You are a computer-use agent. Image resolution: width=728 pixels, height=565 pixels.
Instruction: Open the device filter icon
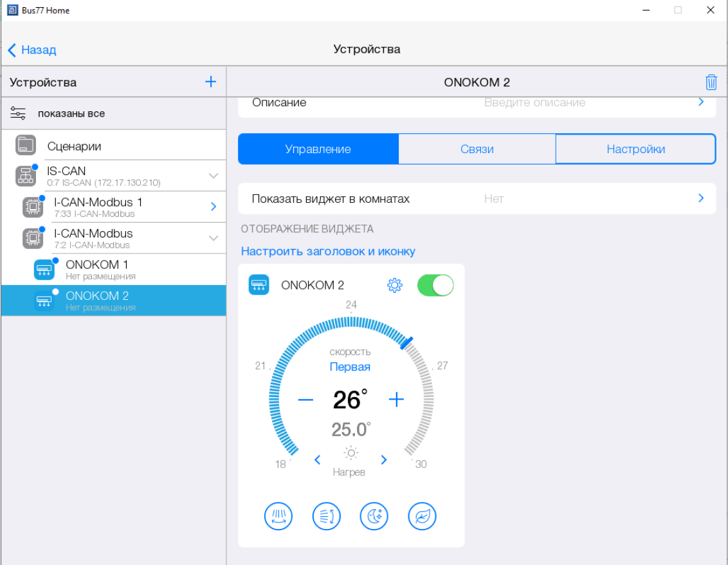coord(18,114)
